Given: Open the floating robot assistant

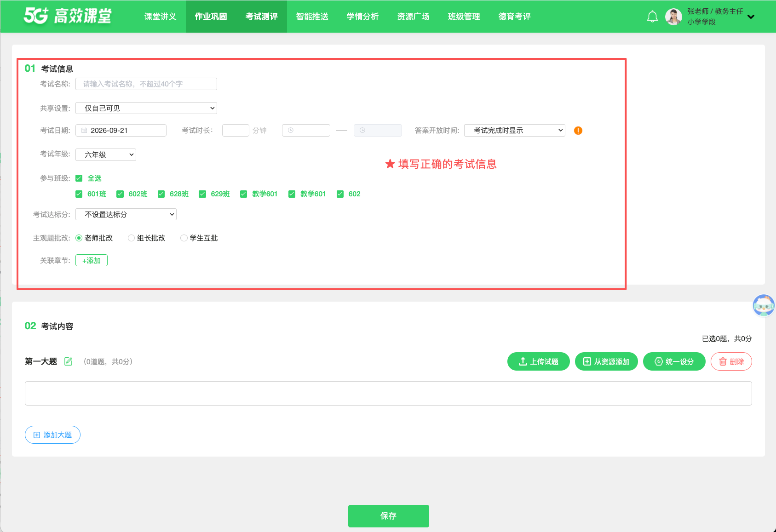Looking at the screenshot, I should 764,305.
